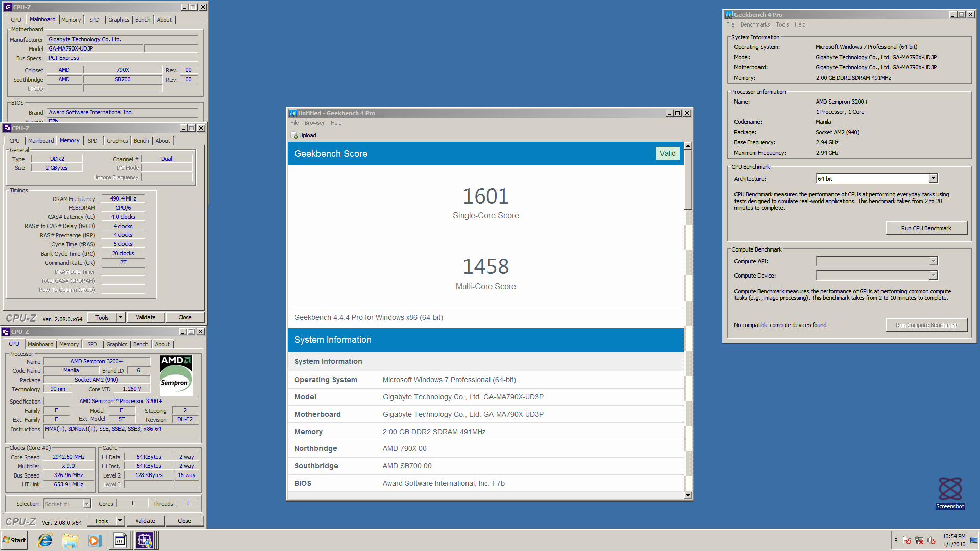Open Benchmarks menu in Geekbench 4 Pro
The width and height of the screenshot is (980, 551).
[755, 24]
